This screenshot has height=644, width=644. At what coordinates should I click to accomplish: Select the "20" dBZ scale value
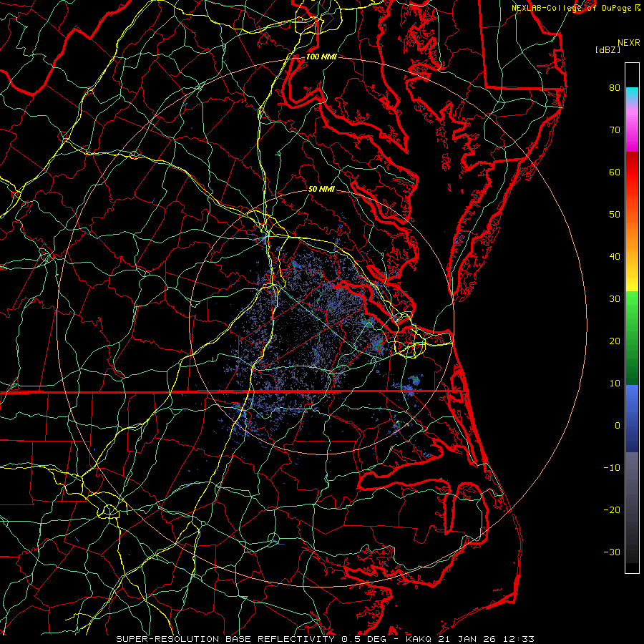tap(615, 341)
